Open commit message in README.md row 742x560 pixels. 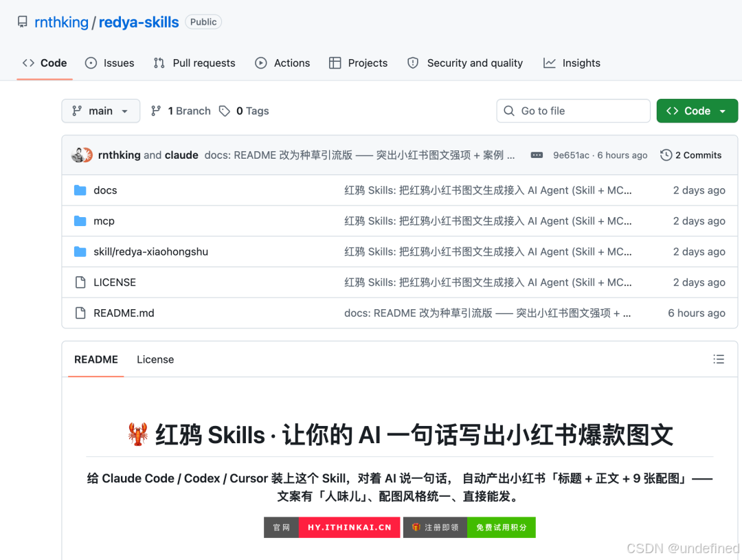pyautogui.click(x=487, y=313)
